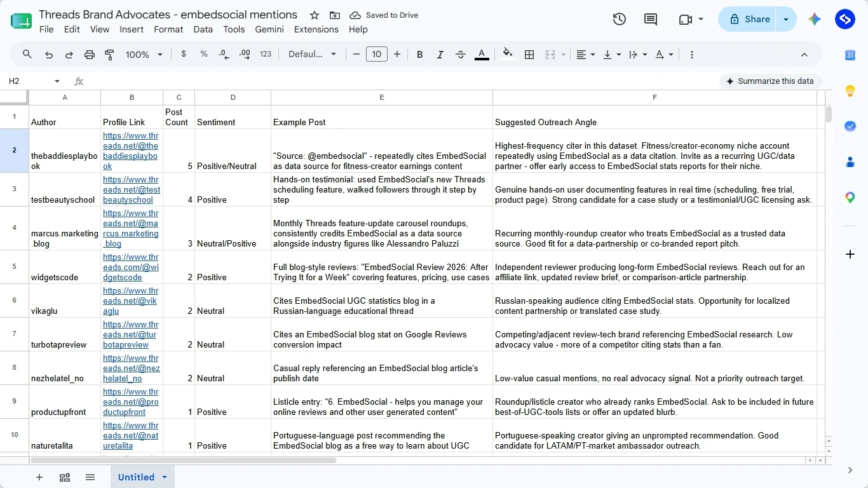Click the font size field
Viewport: 868px width, 488px height.
[377, 55]
